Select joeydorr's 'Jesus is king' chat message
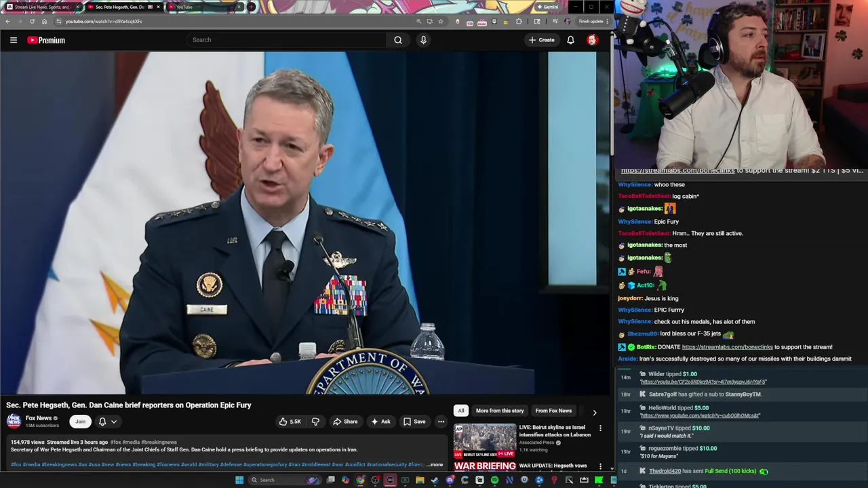868x488 pixels. 648,298
